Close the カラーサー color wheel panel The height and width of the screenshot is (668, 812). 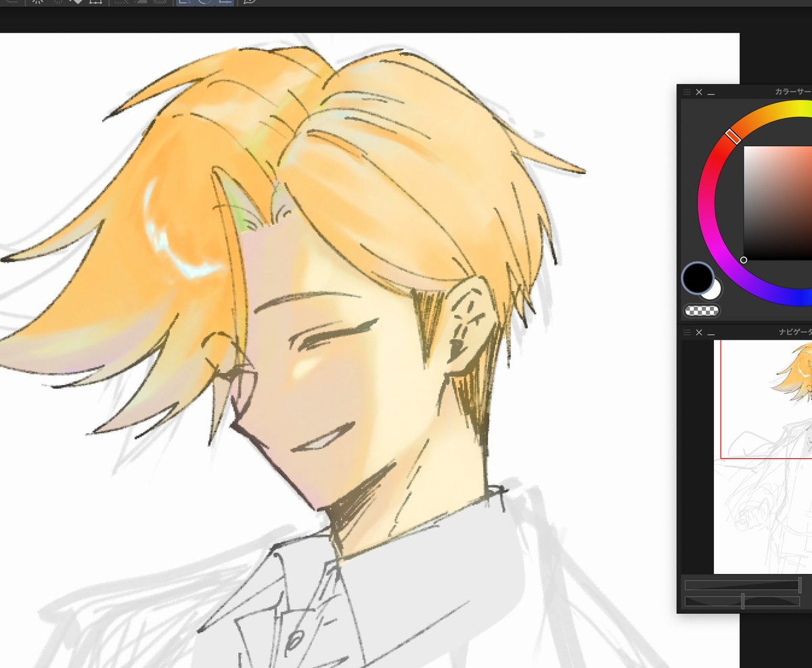(x=699, y=92)
